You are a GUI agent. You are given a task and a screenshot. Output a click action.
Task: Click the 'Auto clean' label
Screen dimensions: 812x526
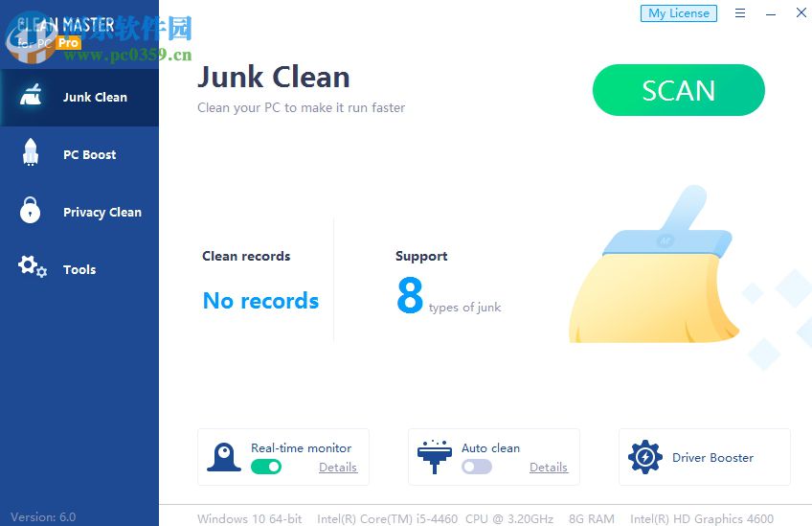click(490, 447)
